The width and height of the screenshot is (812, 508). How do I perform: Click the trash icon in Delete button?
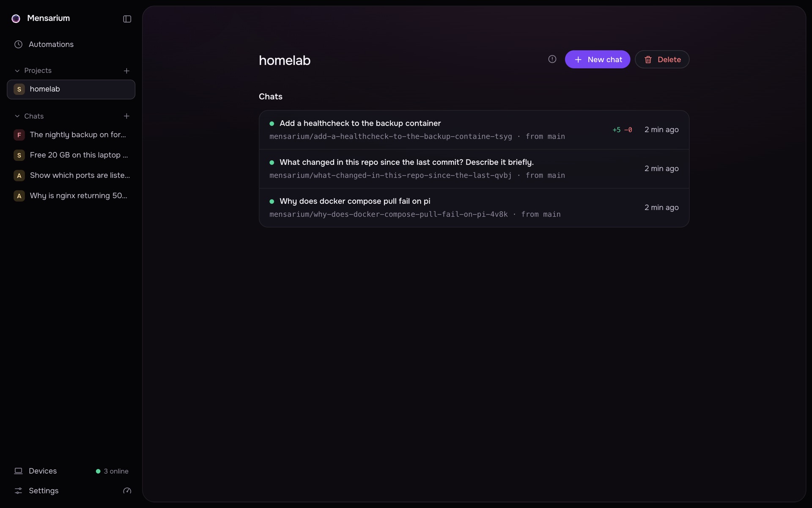pos(648,60)
